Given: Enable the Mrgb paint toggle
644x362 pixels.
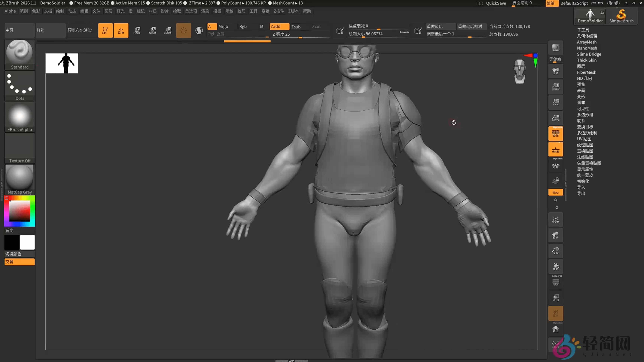Looking at the screenshot, I should click(x=224, y=26).
